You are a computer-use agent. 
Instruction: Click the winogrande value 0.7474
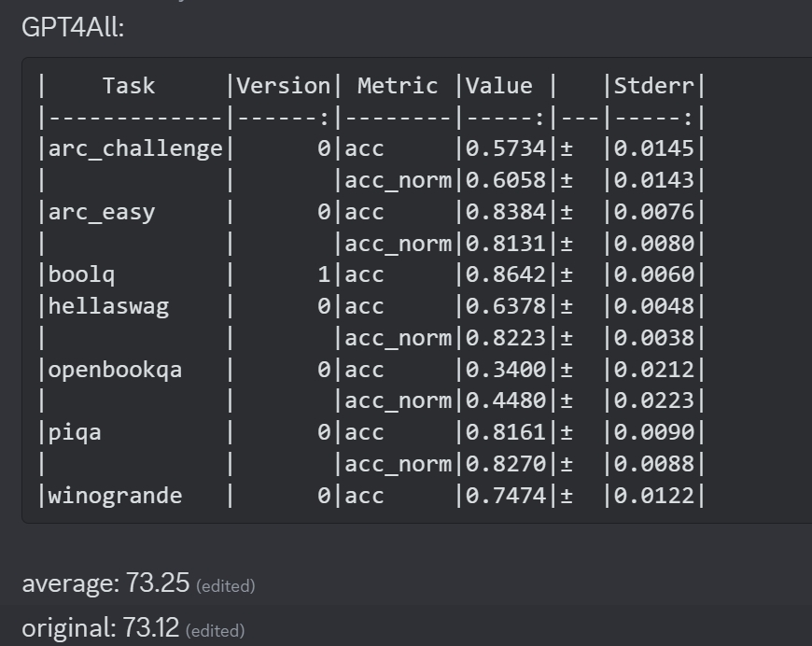tap(506, 495)
